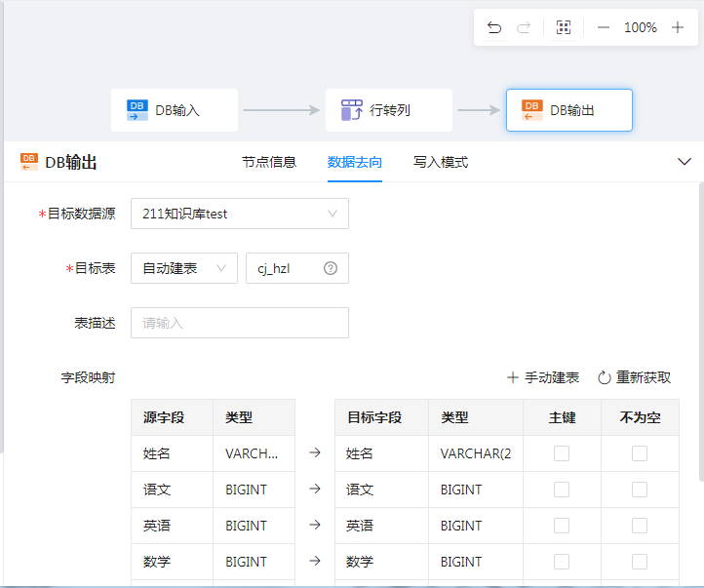Screen dimensions: 704x588
Task: Click the 手动建表 button
Action: (x=543, y=377)
